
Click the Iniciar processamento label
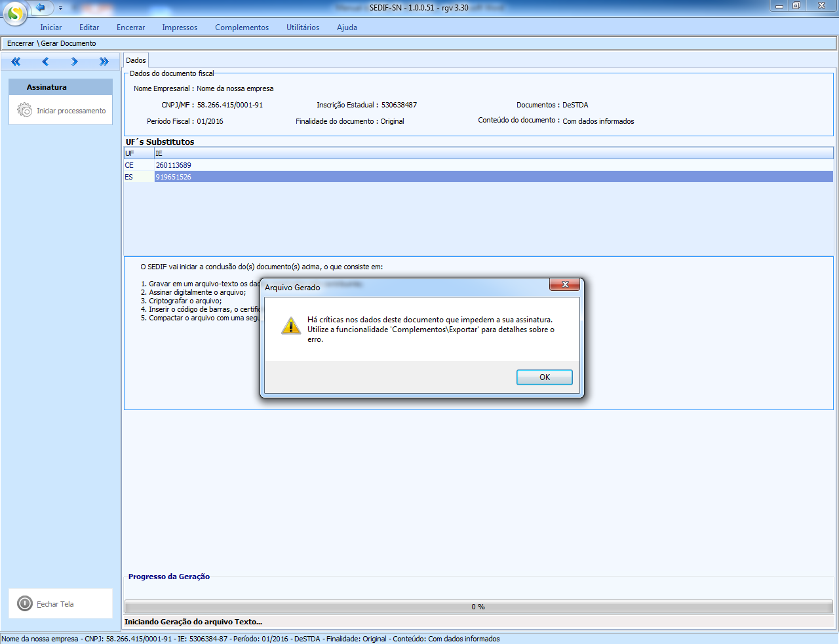click(71, 111)
